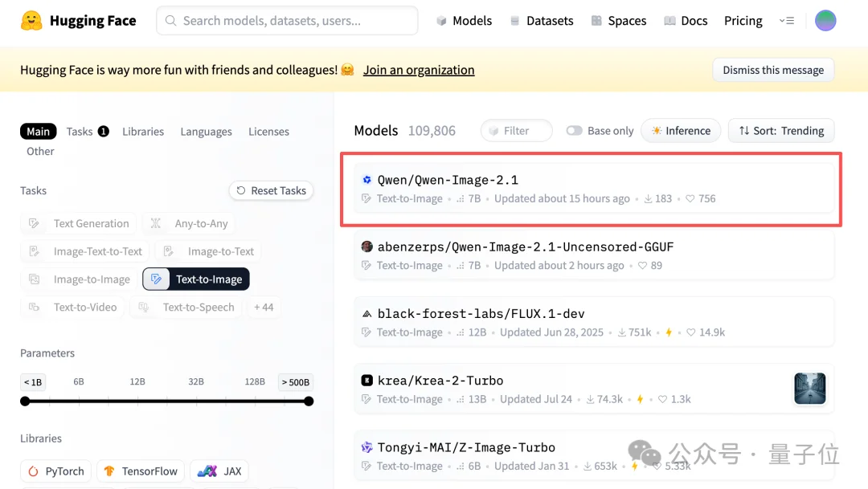Click the Join an organization link
Image resolution: width=868 pixels, height=489 pixels.
coord(419,70)
